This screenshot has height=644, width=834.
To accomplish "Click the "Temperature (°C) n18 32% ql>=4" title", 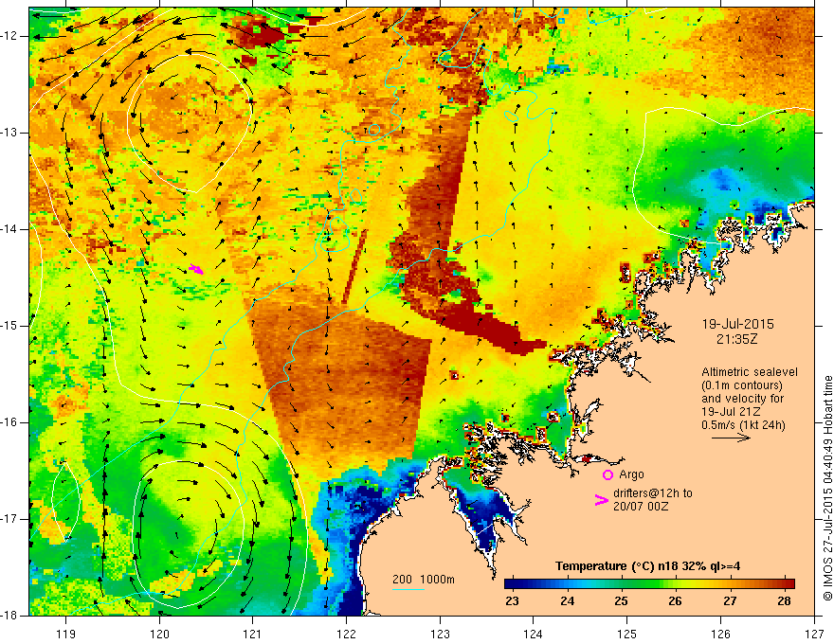I will 647,566.
